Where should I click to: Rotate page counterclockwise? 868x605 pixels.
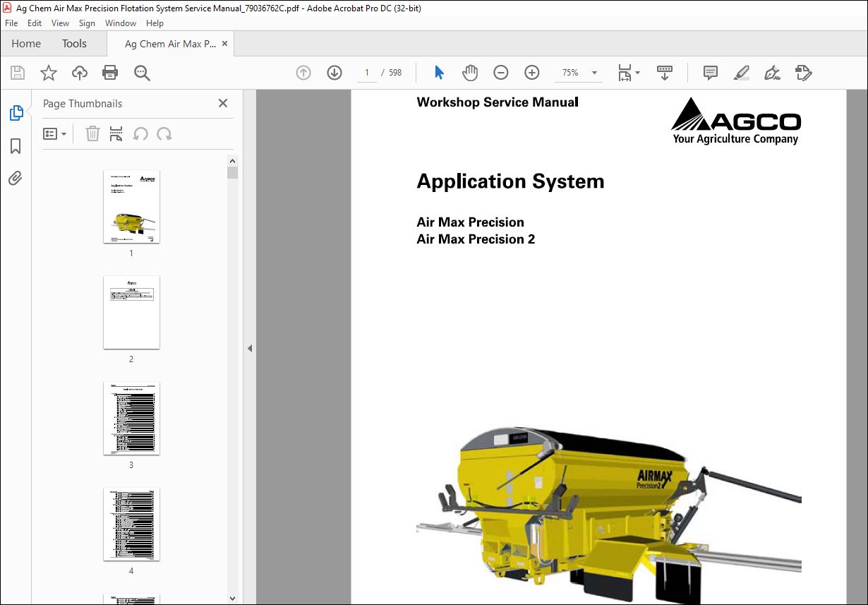(x=140, y=134)
